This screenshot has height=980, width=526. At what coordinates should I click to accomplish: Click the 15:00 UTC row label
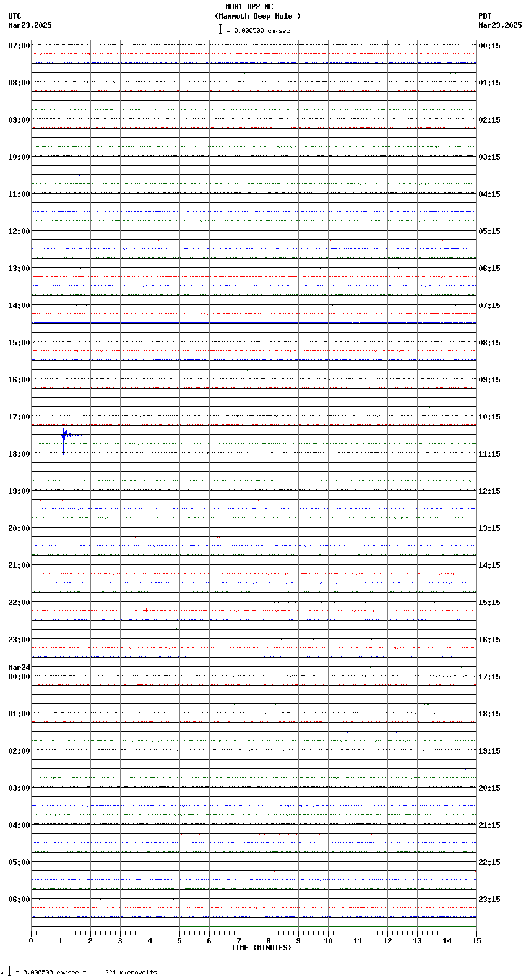pos(19,343)
